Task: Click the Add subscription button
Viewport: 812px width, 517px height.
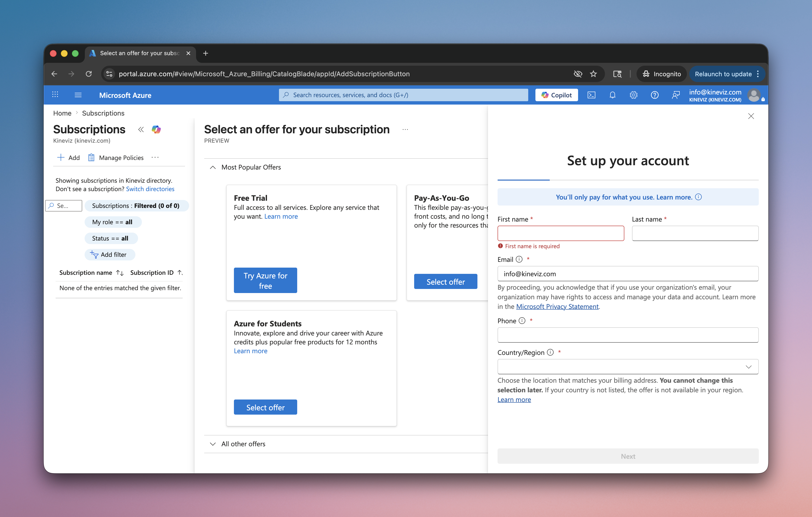Action: (x=69, y=158)
